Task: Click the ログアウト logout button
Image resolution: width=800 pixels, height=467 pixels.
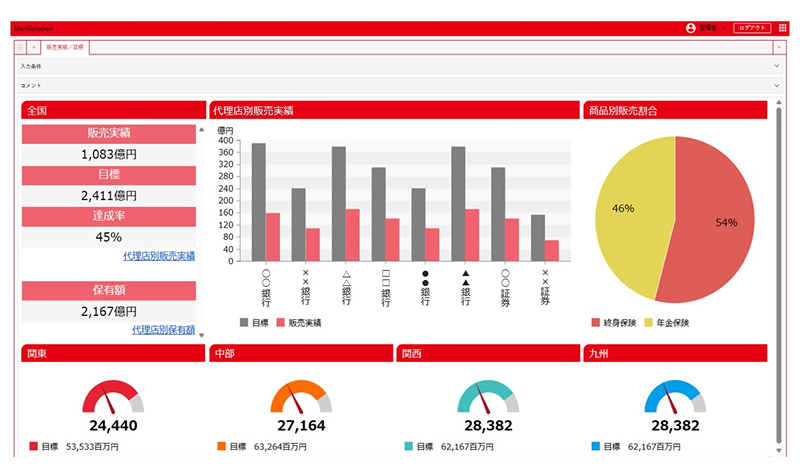Action: click(752, 28)
